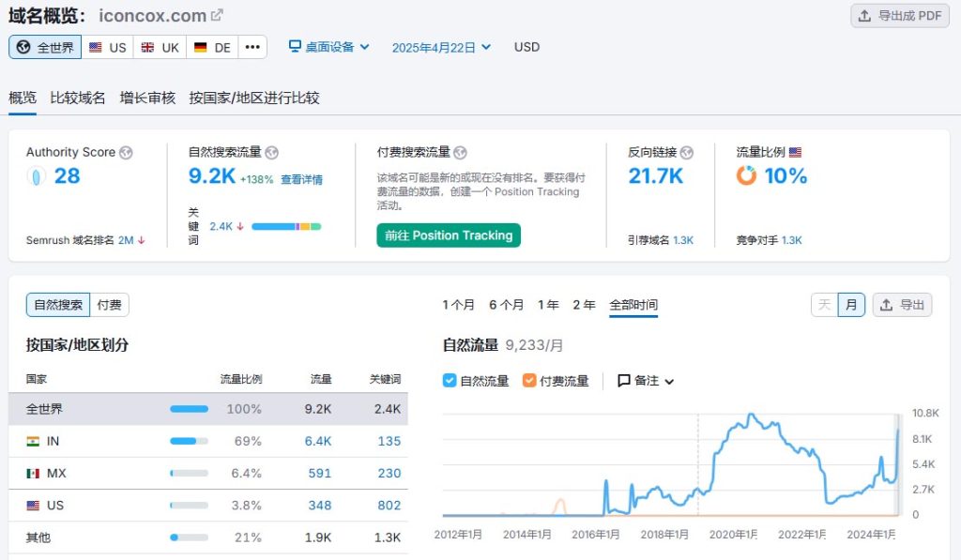The height and width of the screenshot is (560, 961).
Task: Click the US flag icon in country table
Action: point(33,506)
